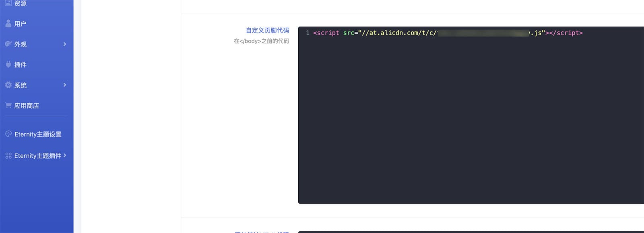Expand the 外观 submenu chevron
The image size is (644, 233).
coord(65,44)
